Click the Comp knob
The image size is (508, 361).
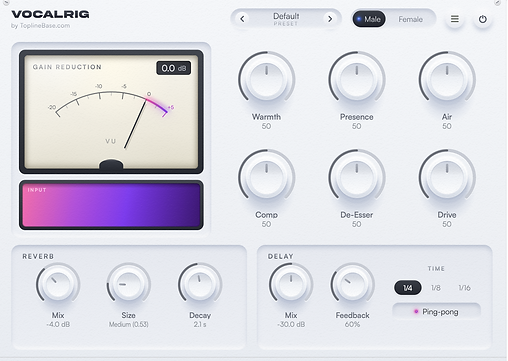[266, 177]
